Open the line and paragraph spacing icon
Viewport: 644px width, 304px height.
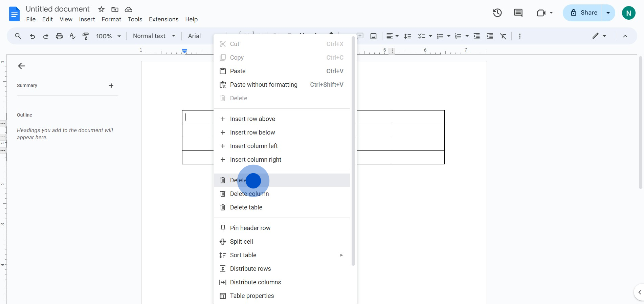(x=408, y=36)
